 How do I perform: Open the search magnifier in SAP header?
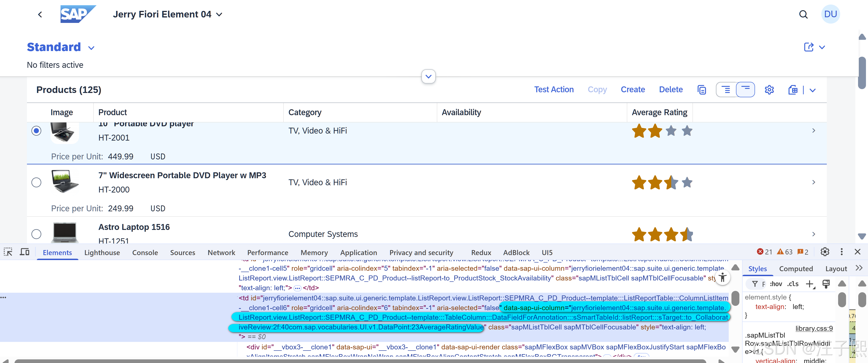803,14
